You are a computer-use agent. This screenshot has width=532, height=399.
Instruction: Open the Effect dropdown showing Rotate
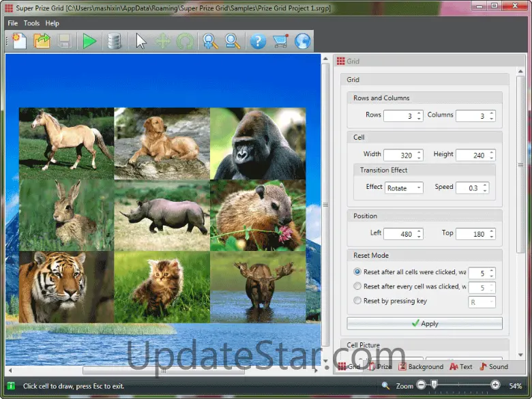[404, 188]
